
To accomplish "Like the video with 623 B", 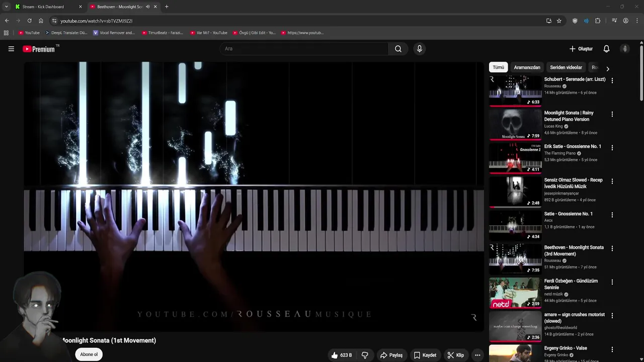I will 342,355.
